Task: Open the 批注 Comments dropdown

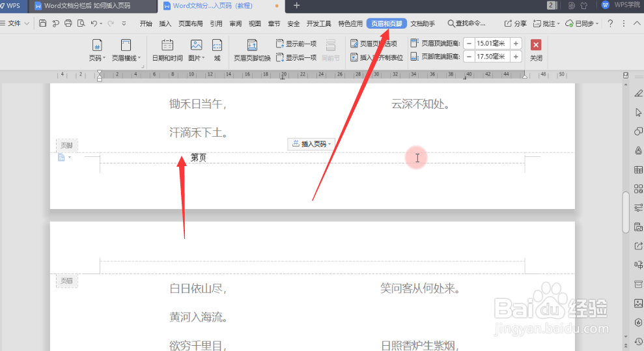Action: click(546, 23)
